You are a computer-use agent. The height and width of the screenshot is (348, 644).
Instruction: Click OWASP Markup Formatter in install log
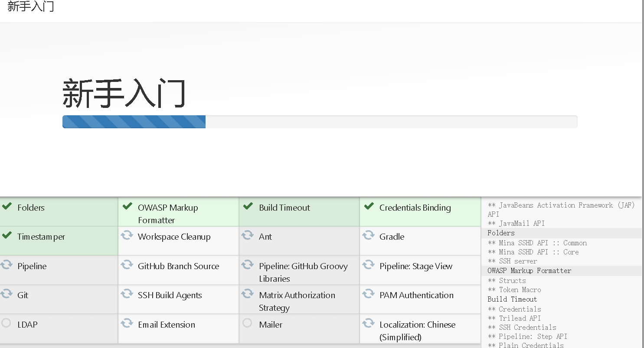(x=530, y=271)
